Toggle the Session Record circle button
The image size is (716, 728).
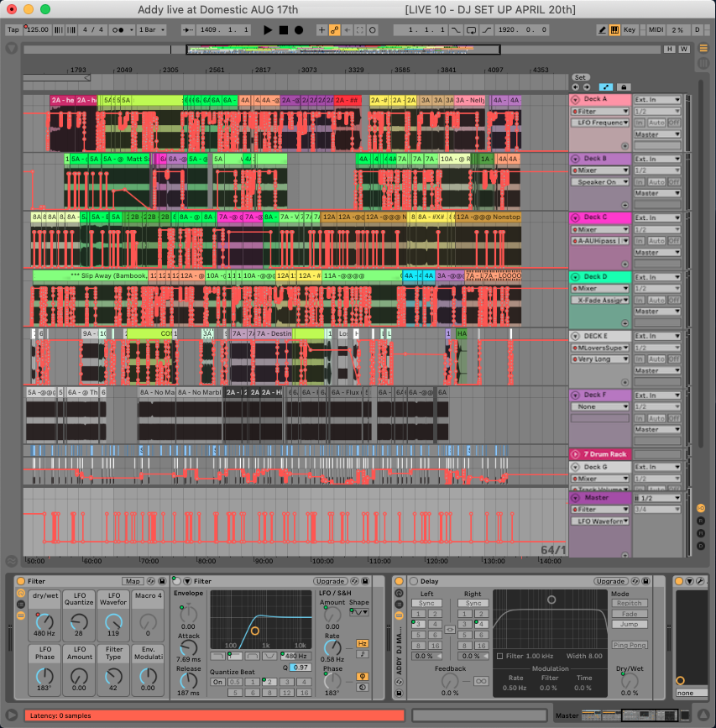(x=372, y=29)
